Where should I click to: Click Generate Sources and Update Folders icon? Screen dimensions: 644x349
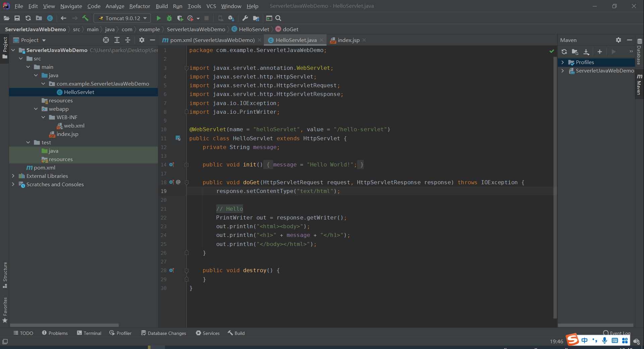[575, 52]
